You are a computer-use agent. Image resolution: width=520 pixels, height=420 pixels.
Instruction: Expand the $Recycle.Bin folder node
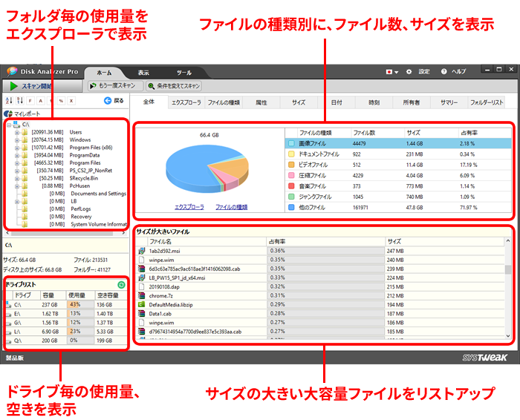coord(17,179)
